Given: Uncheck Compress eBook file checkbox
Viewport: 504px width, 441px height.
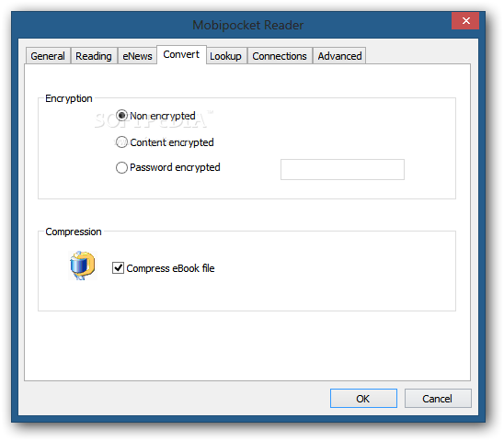Looking at the screenshot, I should coord(119,268).
